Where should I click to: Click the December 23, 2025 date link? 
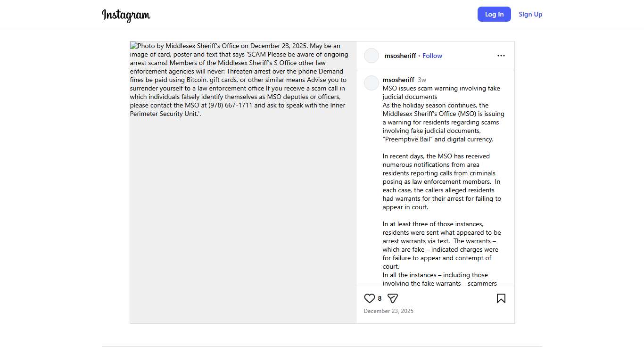tap(388, 311)
